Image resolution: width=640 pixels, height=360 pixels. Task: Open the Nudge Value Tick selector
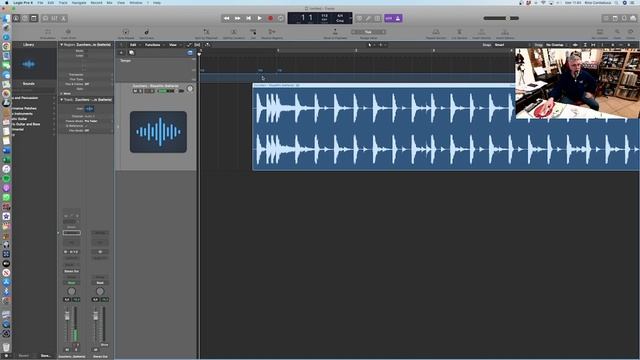(368, 32)
